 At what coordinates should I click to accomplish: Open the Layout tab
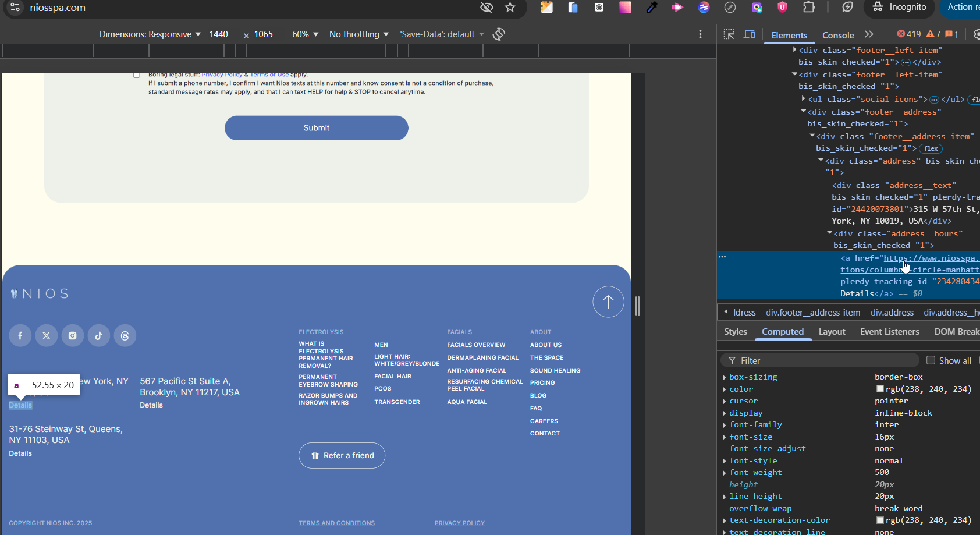[x=832, y=332]
